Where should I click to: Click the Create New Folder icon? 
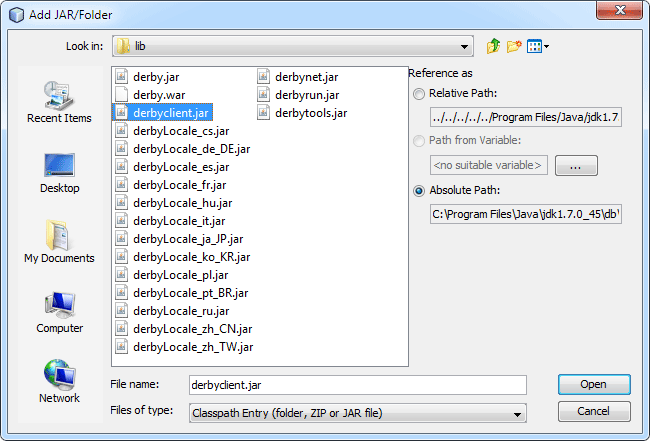point(514,46)
